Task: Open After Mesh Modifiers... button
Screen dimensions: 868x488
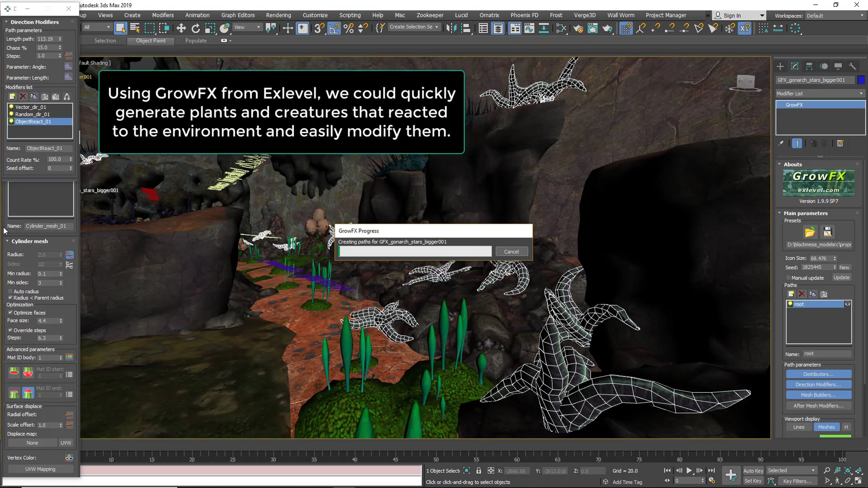Action: tap(818, 406)
